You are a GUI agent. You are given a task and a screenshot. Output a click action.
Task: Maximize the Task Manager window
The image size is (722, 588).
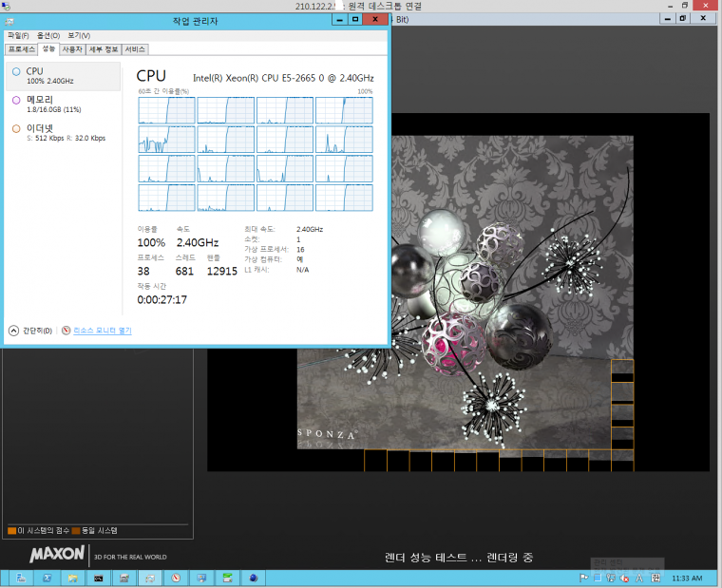355,19
